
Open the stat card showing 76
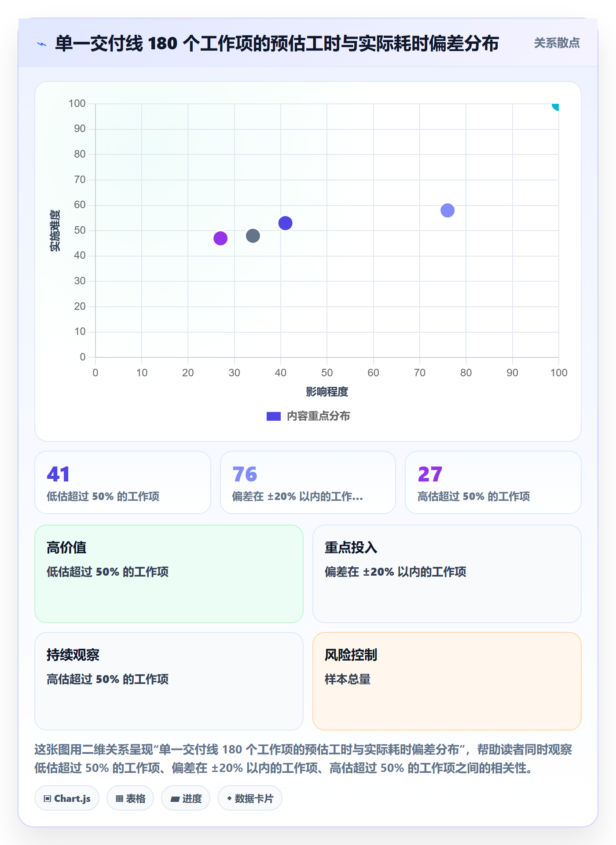[308, 482]
